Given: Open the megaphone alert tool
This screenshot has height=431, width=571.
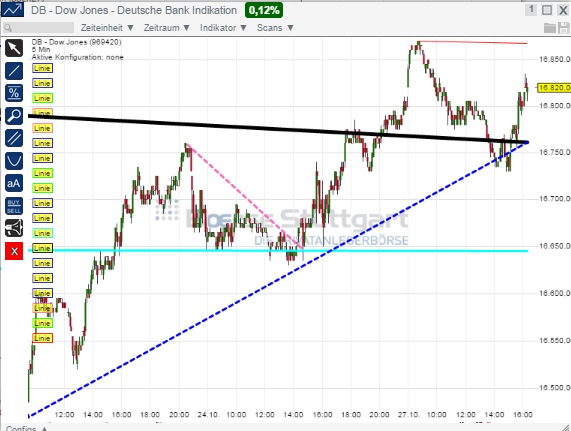Looking at the screenshot, I should point(14,229).
